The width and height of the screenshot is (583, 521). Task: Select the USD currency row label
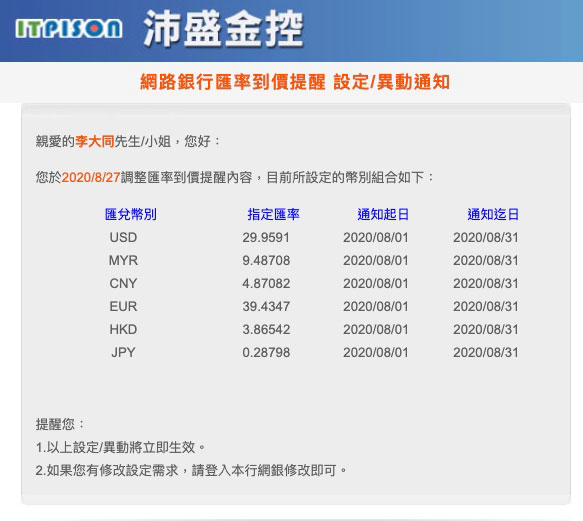click(123, 237)
